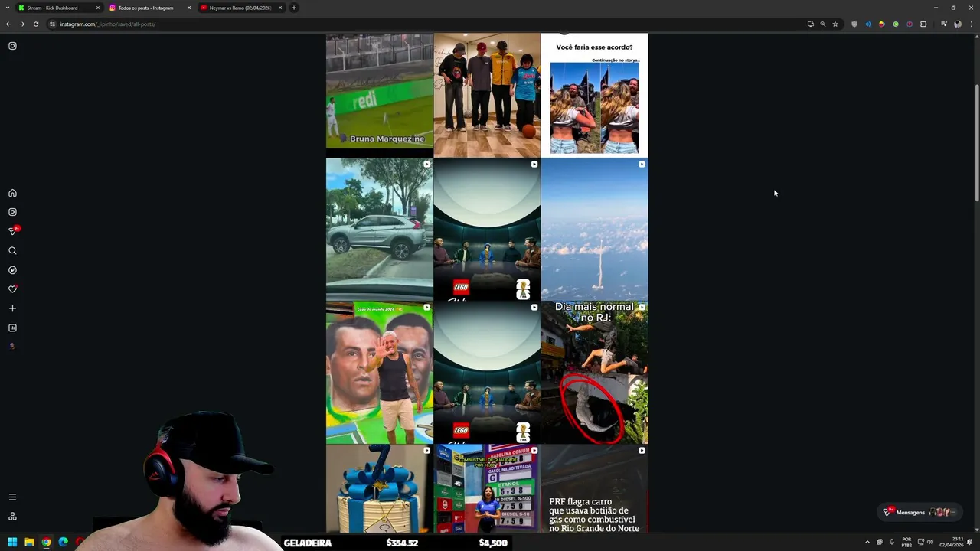Open zoom magnifier icon in address bar
Image resolution: width=980 pixels, height=551 pixels.
[823, 24]
